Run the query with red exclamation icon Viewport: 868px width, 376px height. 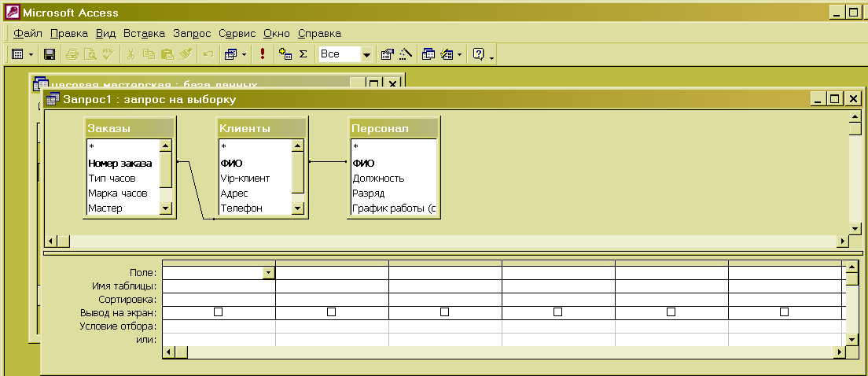click(263, 54)
